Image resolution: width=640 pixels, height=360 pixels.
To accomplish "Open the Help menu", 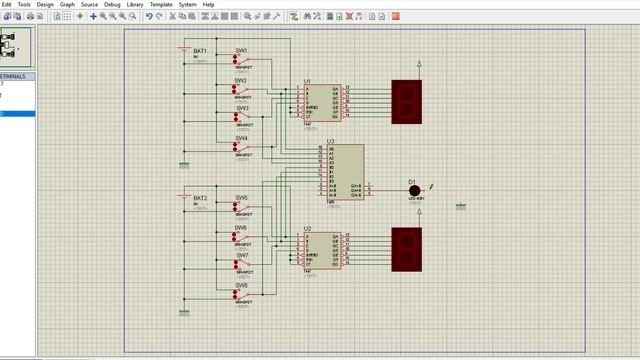I will [x=208, y=4].
